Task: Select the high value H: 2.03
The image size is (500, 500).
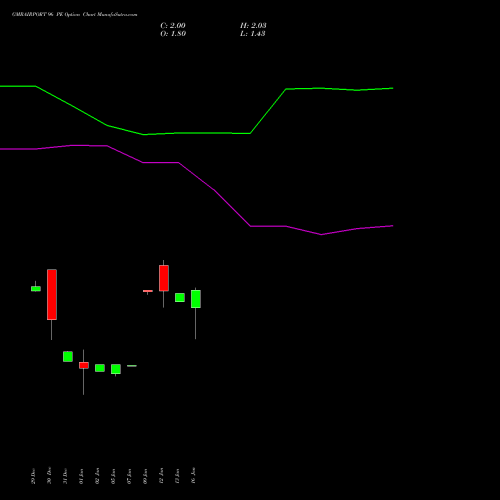Action: 253,26
